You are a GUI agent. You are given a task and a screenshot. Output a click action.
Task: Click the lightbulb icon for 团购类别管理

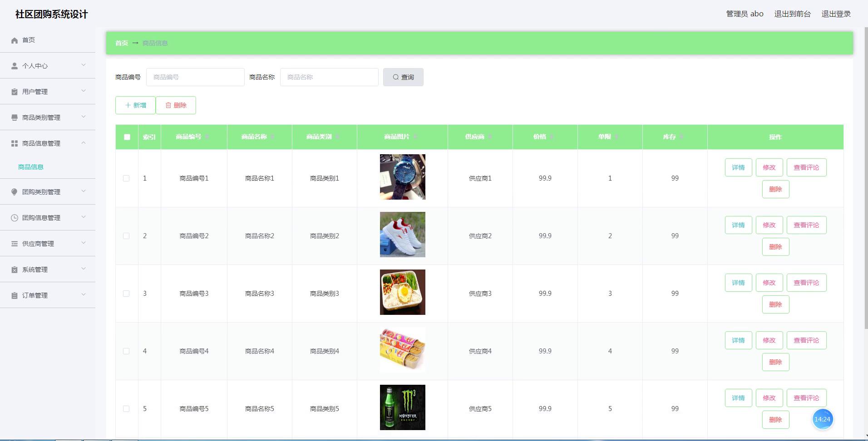coord(15,192)
